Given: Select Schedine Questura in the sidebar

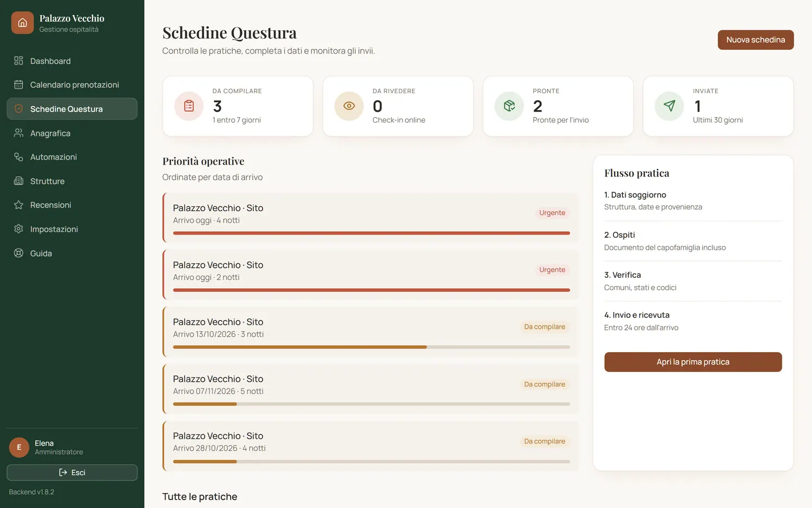Looking at the screenshot, I should coord(72,109).
